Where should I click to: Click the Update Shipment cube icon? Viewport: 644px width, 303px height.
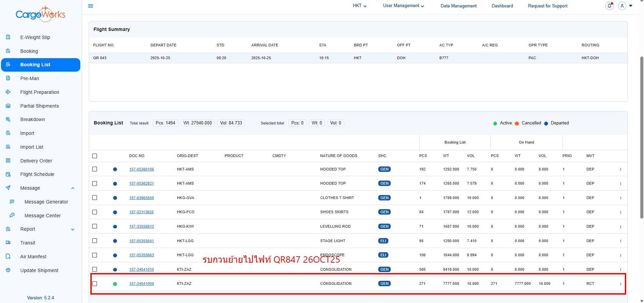pyautogui.click(x=8, y=270)
